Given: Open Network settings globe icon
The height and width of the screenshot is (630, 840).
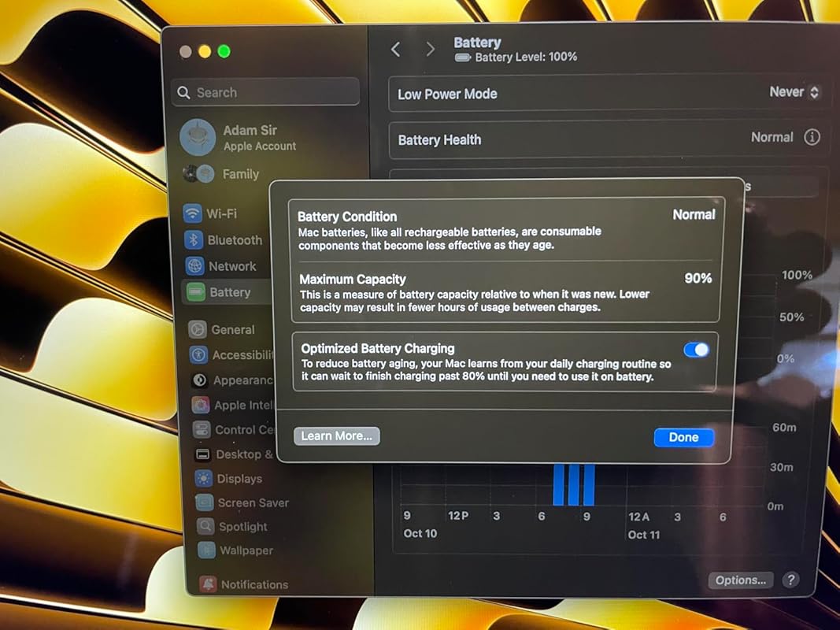Looking at the screenshot, I should pyautogui.click(x=195, y=266).
